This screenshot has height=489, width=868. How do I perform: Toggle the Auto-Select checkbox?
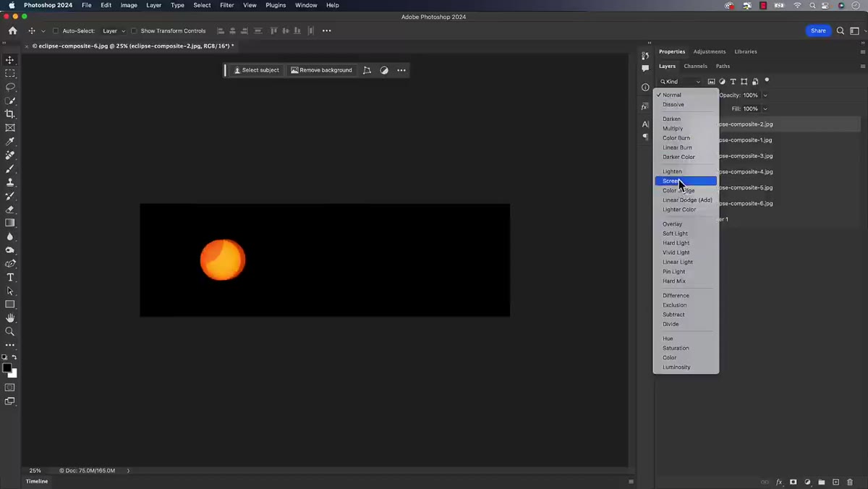point(56,31)
